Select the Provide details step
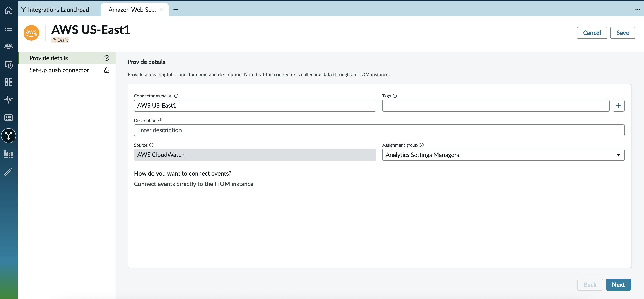644x299 pixels. click(x=67, y=58)
